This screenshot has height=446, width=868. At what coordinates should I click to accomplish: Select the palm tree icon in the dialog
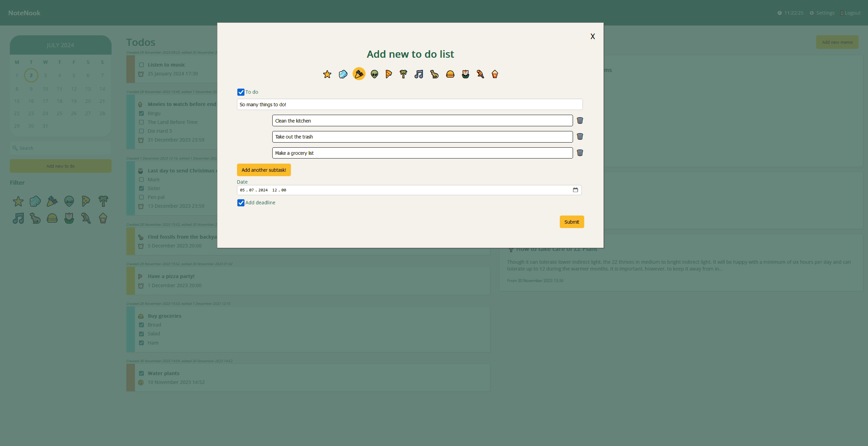pyautogui.click(x=403, y=74)
